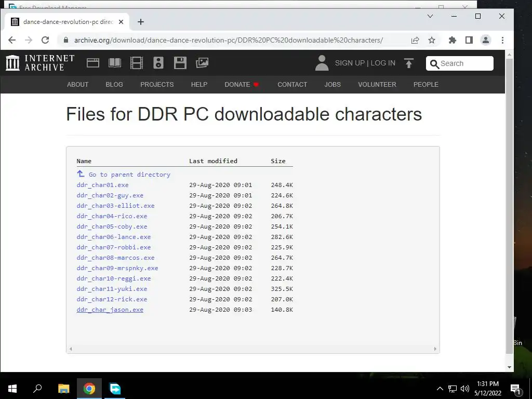Show hidden system tray icons
The height and width of the screenshot is (399, 532).
pos(440,389)
